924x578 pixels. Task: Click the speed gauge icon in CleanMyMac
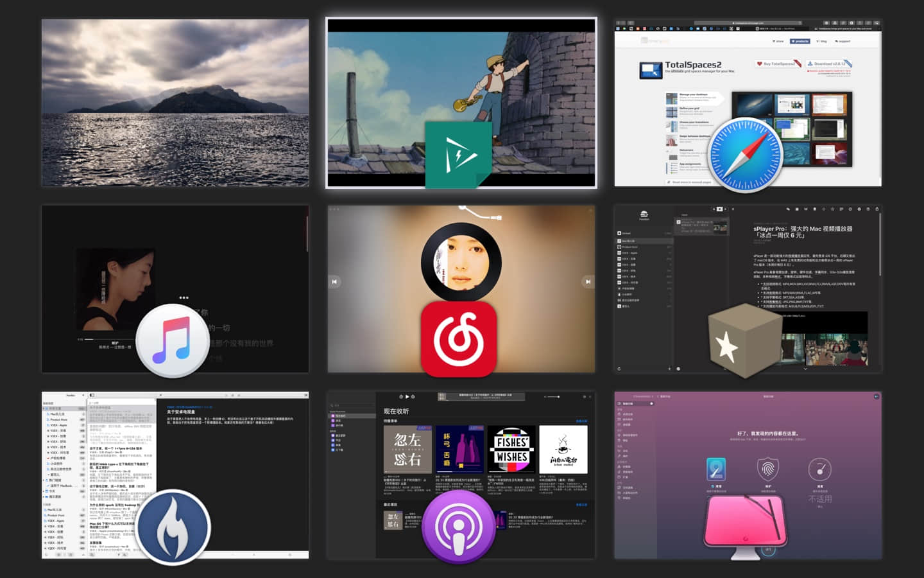coord(819,469)
